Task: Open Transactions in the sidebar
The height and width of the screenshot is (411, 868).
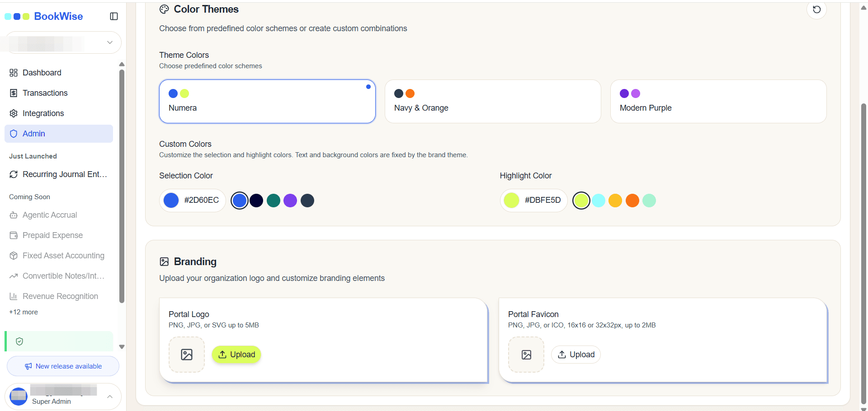Action: pyautogui.click(x=59, y=93)
